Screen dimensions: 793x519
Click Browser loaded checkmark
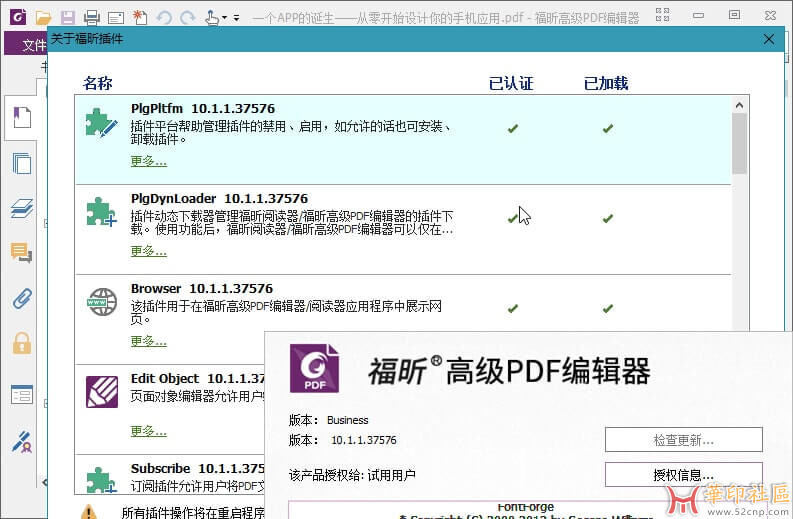(608, 309)
